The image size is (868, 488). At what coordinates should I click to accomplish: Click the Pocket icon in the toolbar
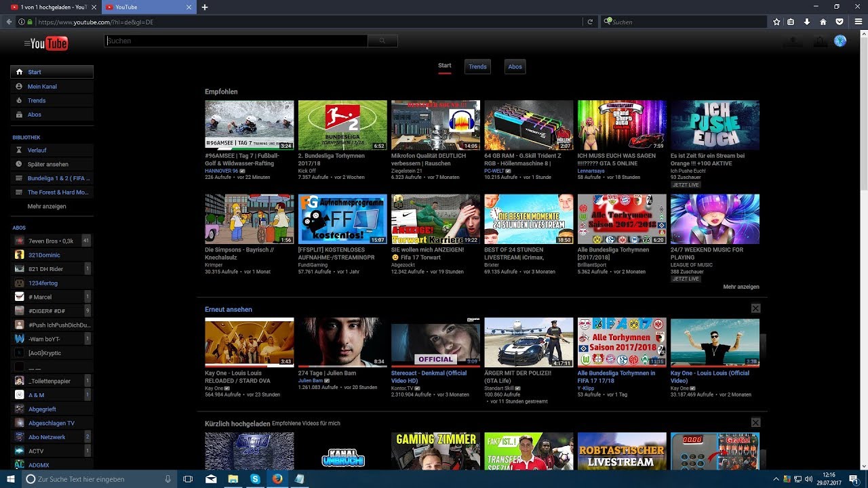click(839, 22)
